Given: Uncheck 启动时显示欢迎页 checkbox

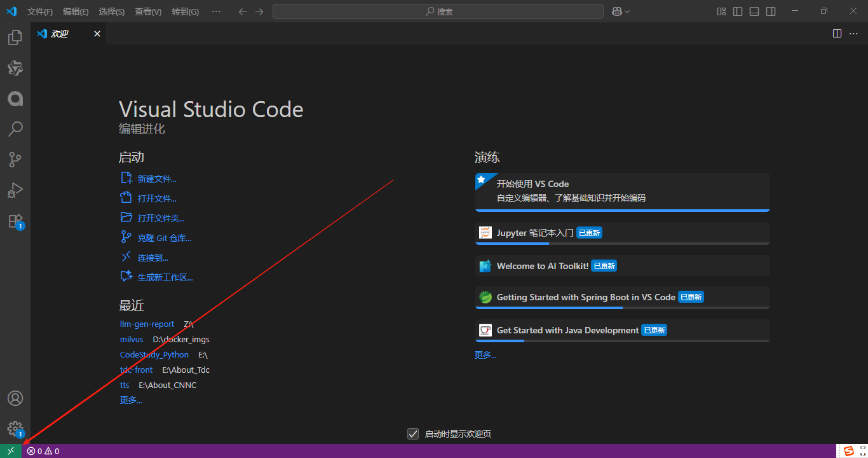Looking at the screenshot, I should pos(413,434).
